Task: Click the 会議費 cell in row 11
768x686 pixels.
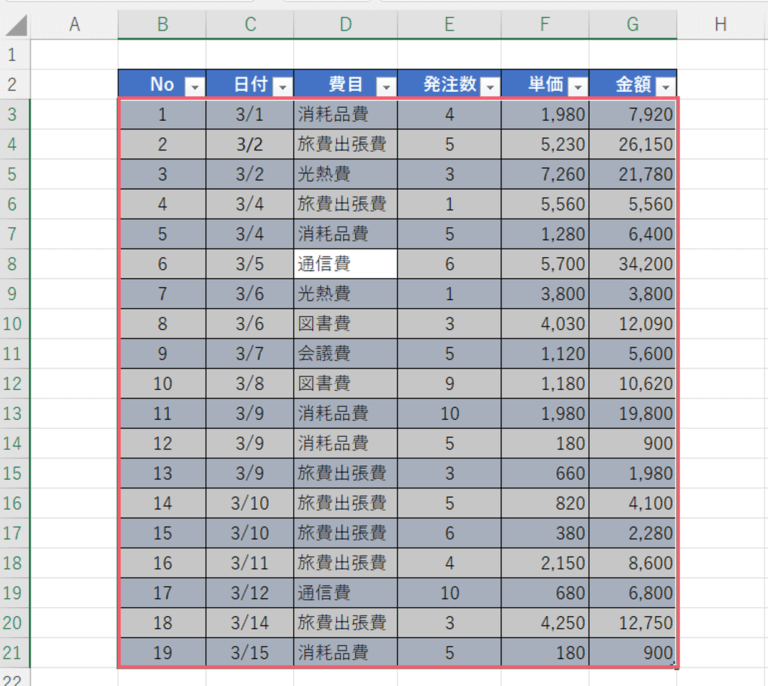Action: (x=345, y=354)
